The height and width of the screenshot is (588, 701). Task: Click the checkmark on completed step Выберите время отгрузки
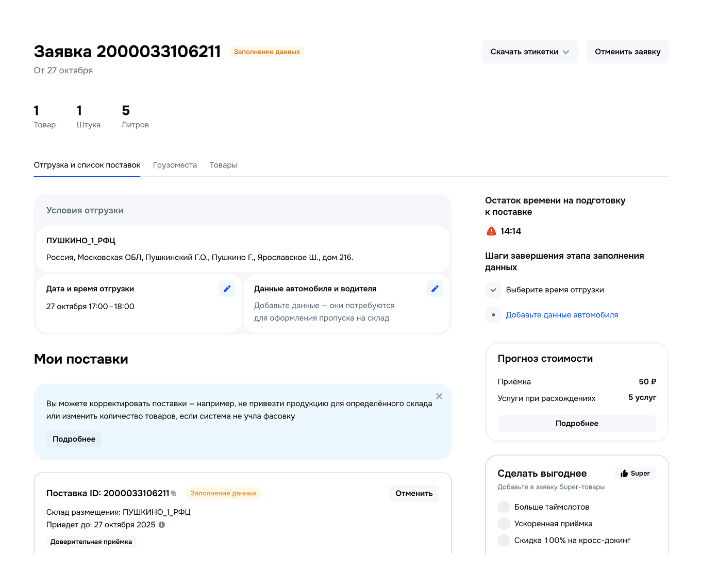(493, 290)
